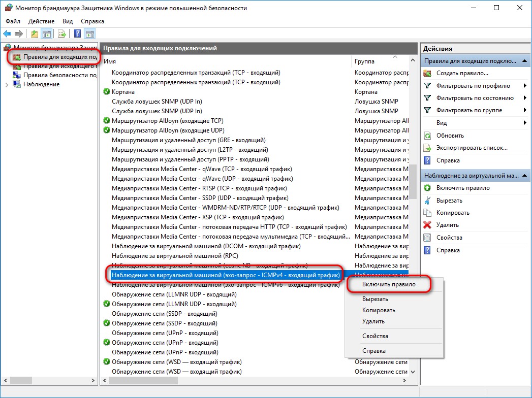Click the network computers icon of Правила безопасности
Screen dimensions: 532x398
[17, 75]
